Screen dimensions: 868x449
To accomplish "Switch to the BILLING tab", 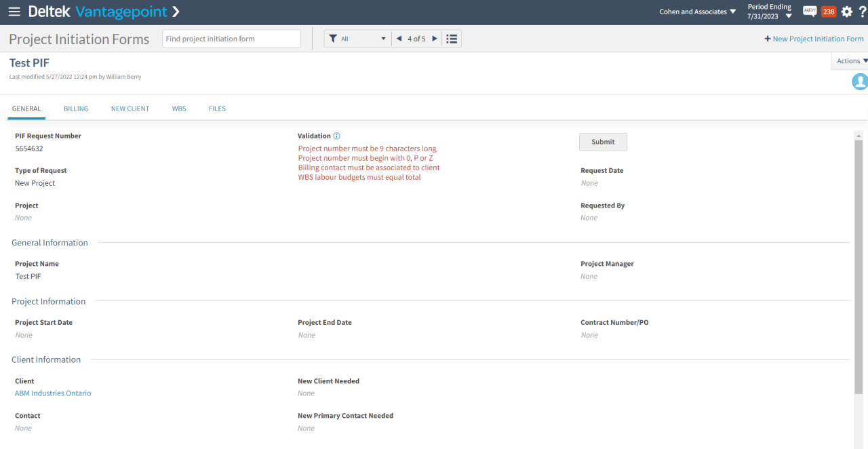I will (75, 109).
